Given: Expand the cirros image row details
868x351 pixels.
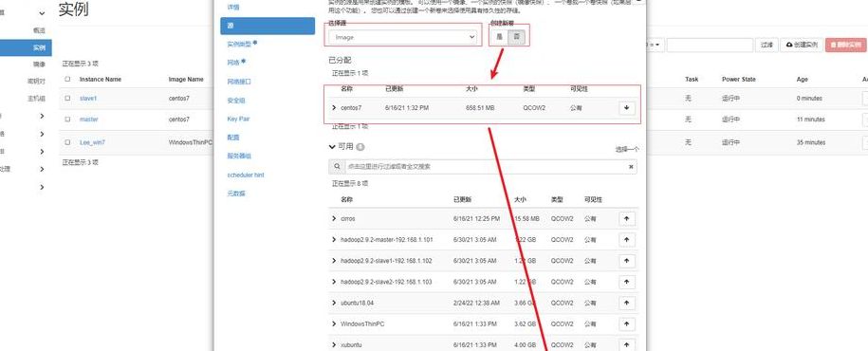Looking at the screenshot, I should tap(334, 219).
